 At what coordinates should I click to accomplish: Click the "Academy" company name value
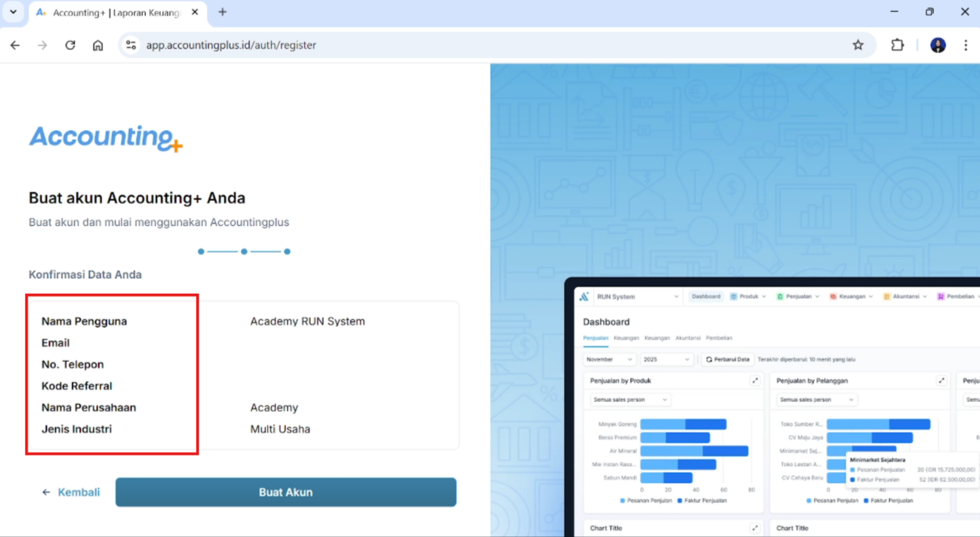point(274,407)
